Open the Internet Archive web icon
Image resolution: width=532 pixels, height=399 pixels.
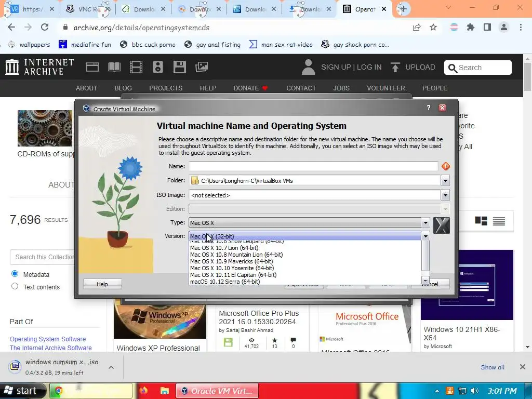(92, 67)
